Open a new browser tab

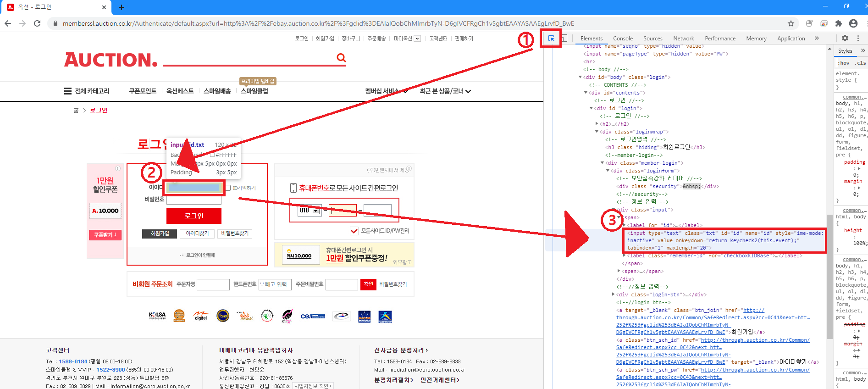tap(122, 7)
